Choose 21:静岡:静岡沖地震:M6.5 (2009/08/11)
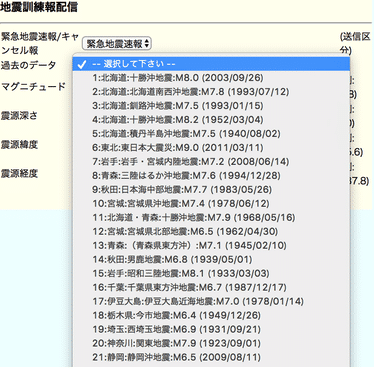This screenshot has width=378, height=370. pos(211,357)
